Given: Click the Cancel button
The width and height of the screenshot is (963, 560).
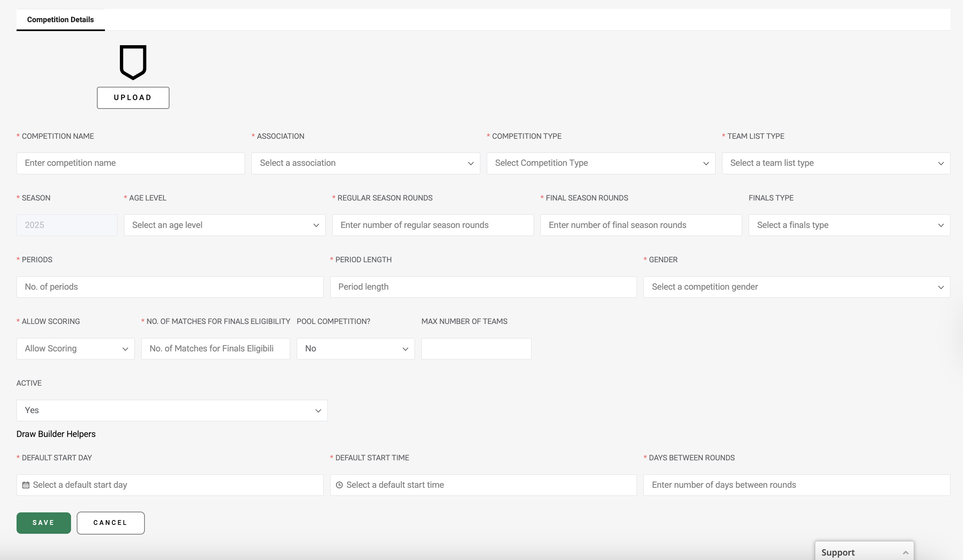Looking at the screenshot, I should click(x=111, y=523).
